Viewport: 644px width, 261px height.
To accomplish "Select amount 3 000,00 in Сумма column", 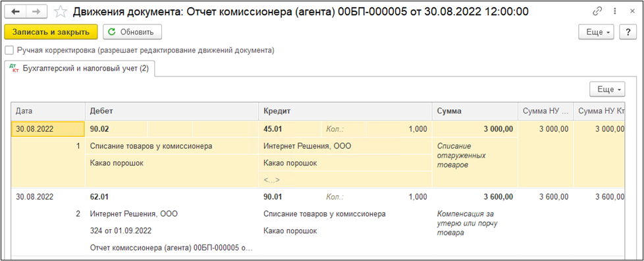I will [x=475, y=129].
